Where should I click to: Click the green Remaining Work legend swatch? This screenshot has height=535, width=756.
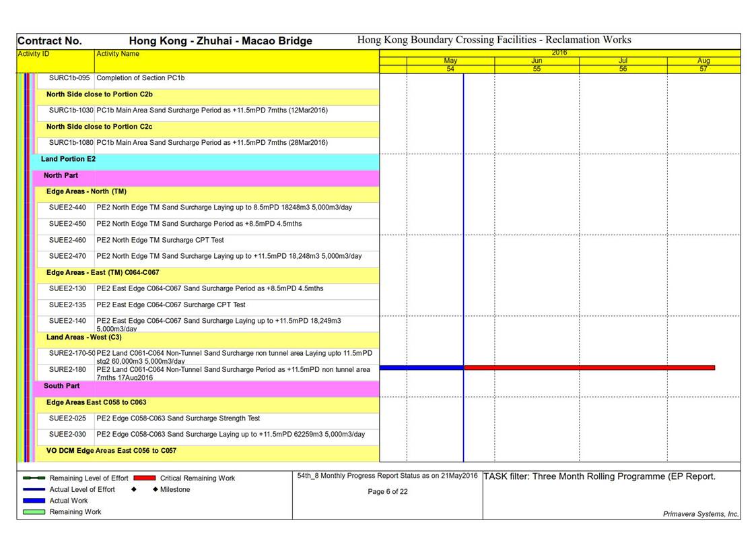coord(34,512)
